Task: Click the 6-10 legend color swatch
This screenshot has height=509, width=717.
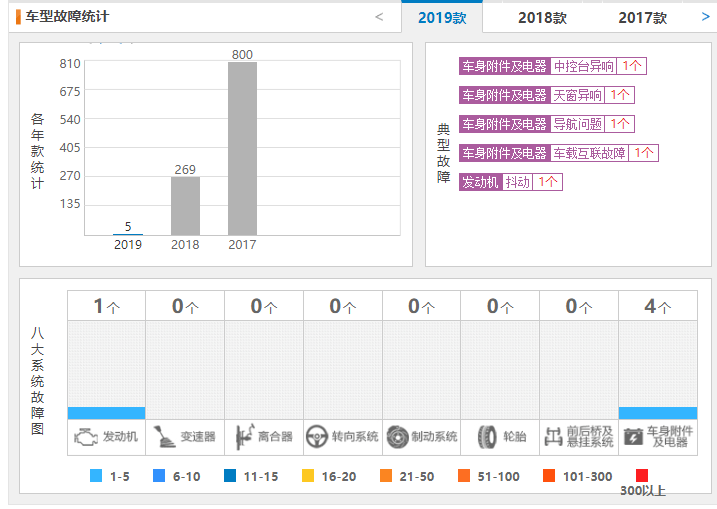Action: tap(159, 476)
